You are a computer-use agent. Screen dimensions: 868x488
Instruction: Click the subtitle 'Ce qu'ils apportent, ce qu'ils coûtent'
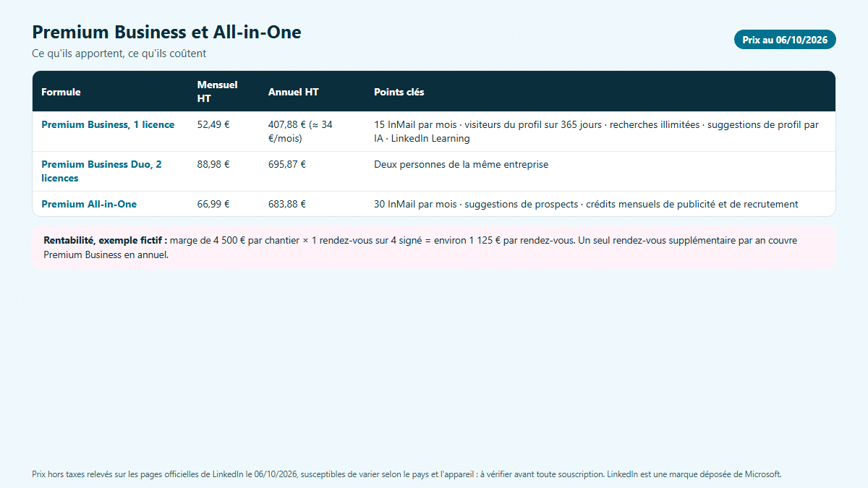pos(119,53)
